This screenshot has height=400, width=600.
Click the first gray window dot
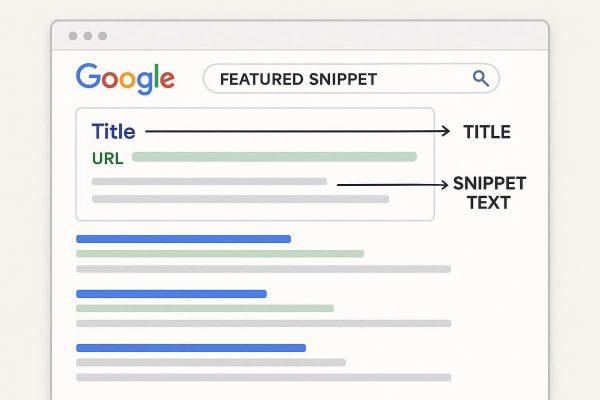[x=72, y=36]
